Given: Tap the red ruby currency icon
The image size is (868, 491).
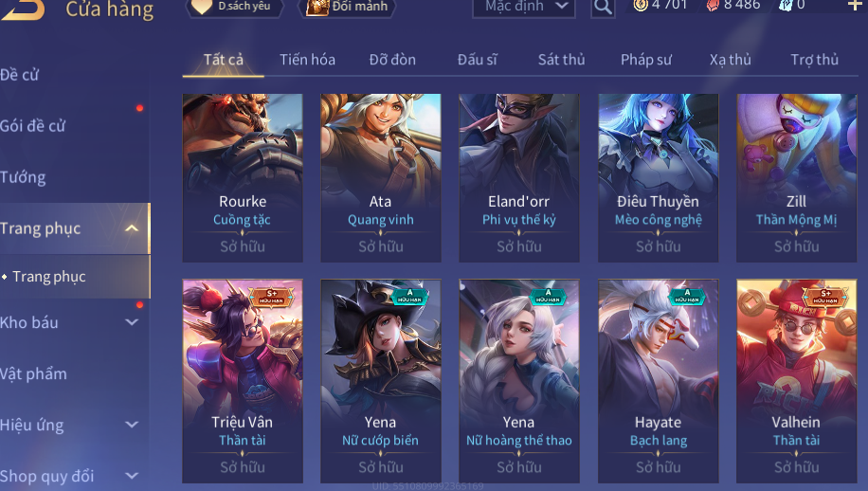Looking at the screenshot, I should (713, 5).
